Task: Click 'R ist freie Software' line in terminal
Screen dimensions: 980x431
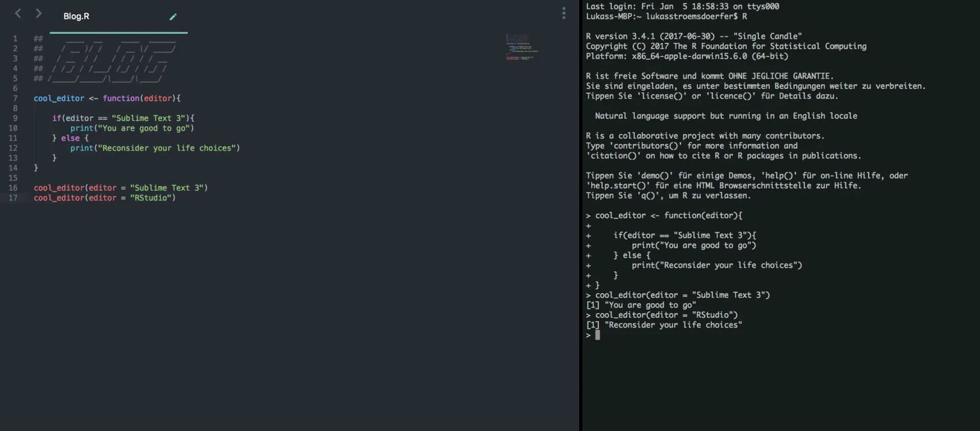Action: 709,76
